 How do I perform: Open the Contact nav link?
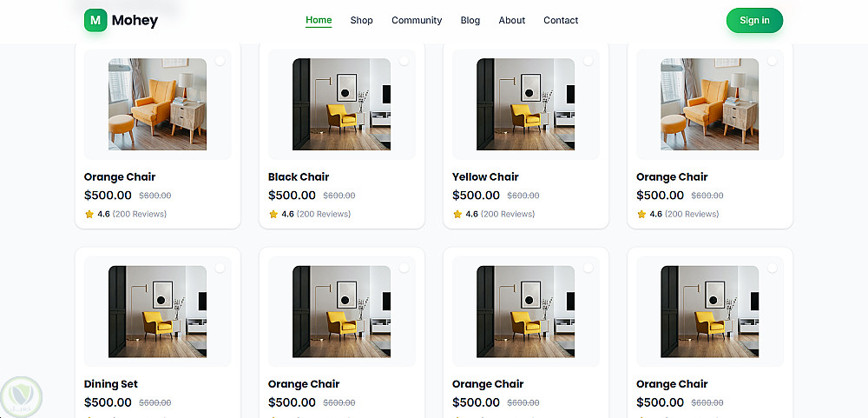pos(561,20)
